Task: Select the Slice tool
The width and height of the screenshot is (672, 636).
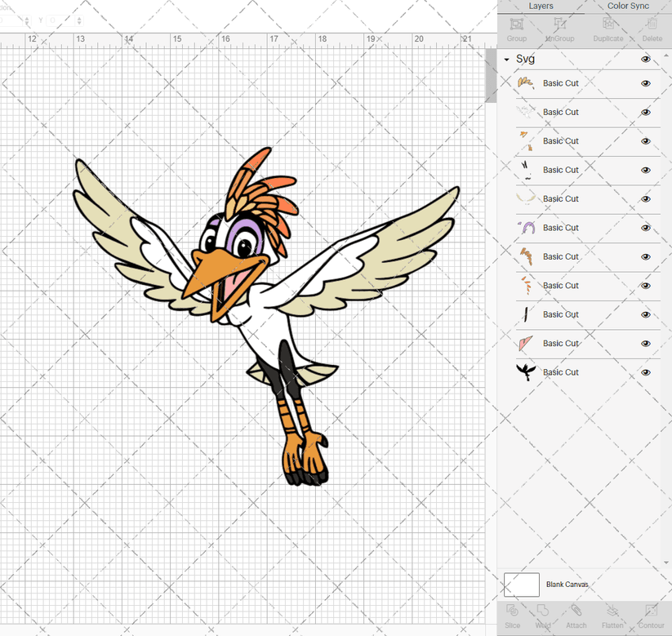Action: 512,616
